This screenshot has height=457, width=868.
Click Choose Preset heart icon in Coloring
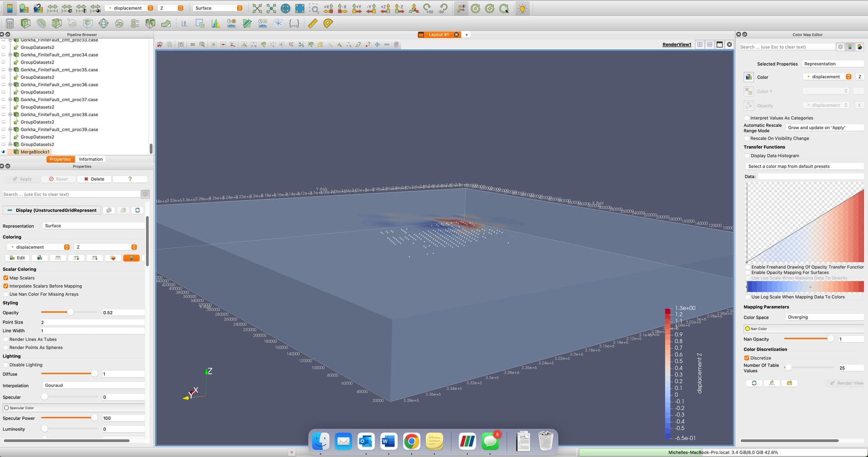[x=113, y=258]
